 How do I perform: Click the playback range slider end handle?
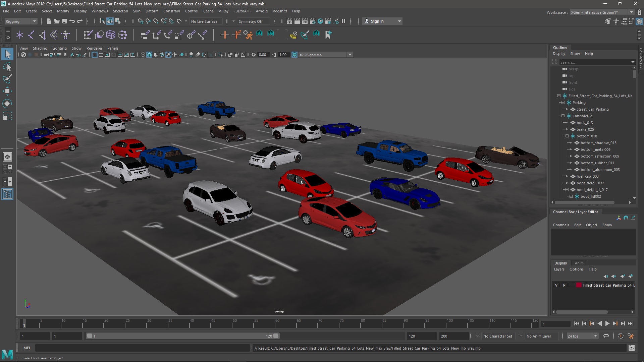coord(276,336)
